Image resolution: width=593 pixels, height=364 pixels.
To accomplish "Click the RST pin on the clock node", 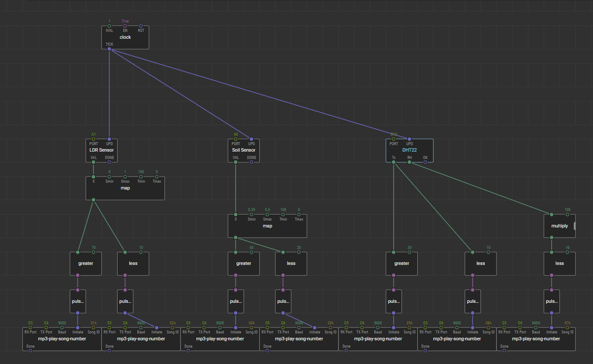I will 141,26.
